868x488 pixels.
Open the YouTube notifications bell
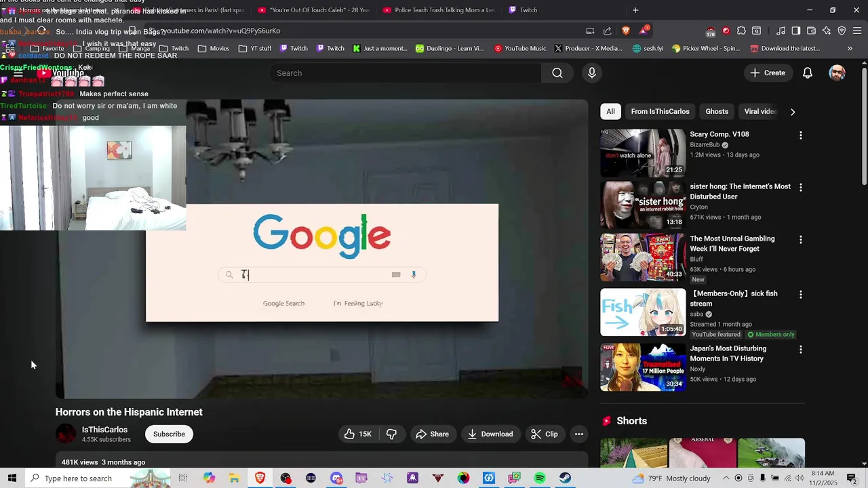point(808,73)
